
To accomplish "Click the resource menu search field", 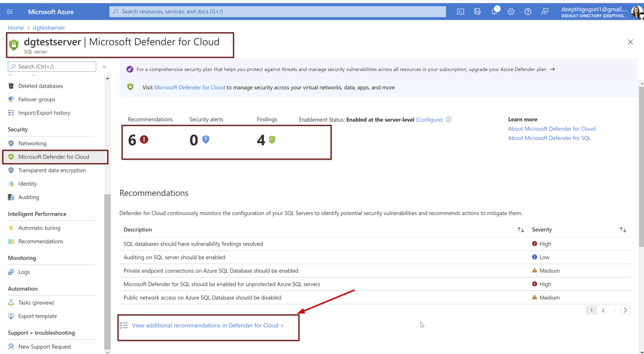I will point(52,67).
